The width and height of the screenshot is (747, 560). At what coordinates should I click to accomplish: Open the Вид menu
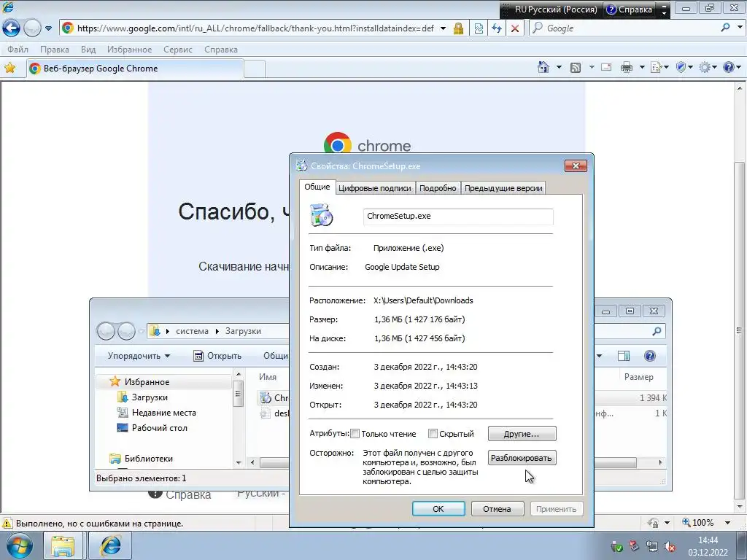tap(88, 50)
